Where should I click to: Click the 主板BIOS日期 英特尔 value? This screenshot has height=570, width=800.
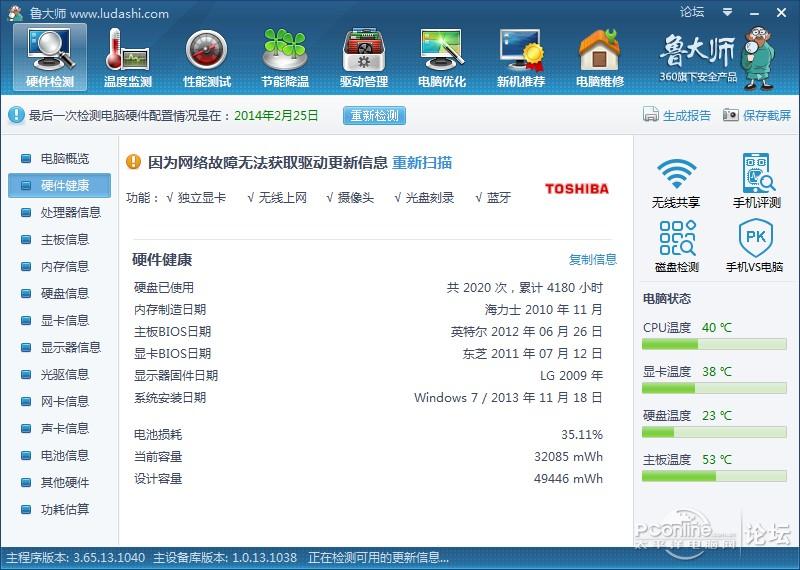[x=527, y=332]
